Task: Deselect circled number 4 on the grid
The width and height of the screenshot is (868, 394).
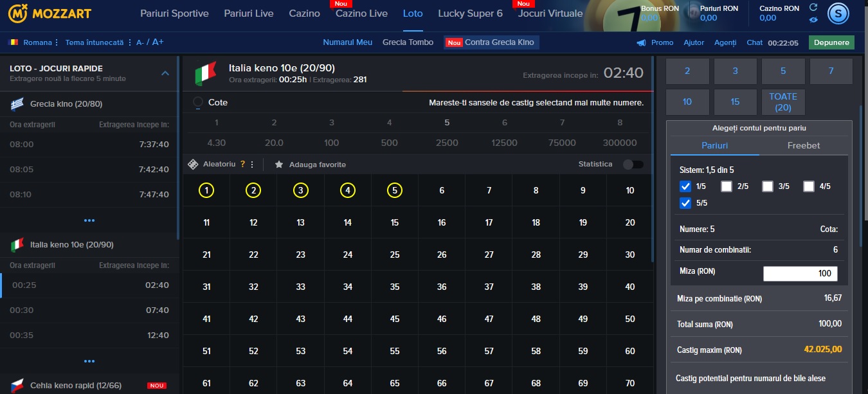Action: (348, 190)
